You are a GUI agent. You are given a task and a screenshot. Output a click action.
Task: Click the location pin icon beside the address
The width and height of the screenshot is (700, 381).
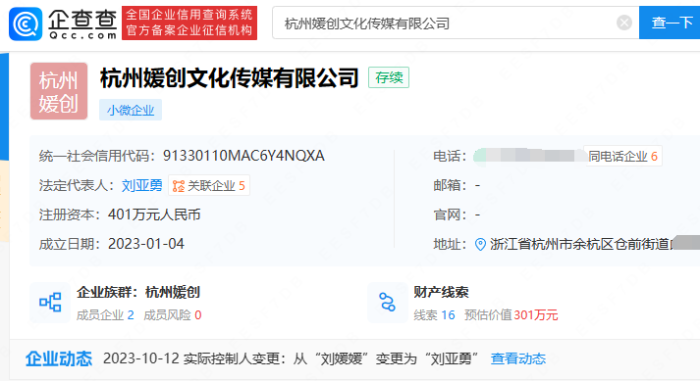(480, 244)
